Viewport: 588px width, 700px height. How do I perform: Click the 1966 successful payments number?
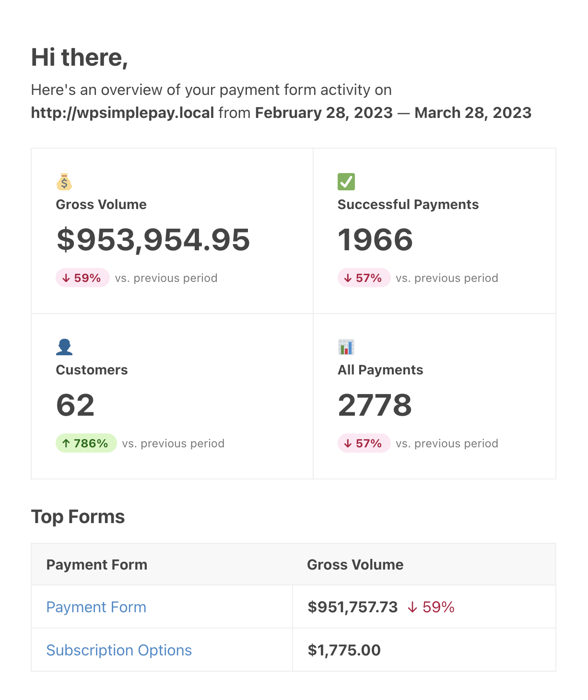[375, 240]
